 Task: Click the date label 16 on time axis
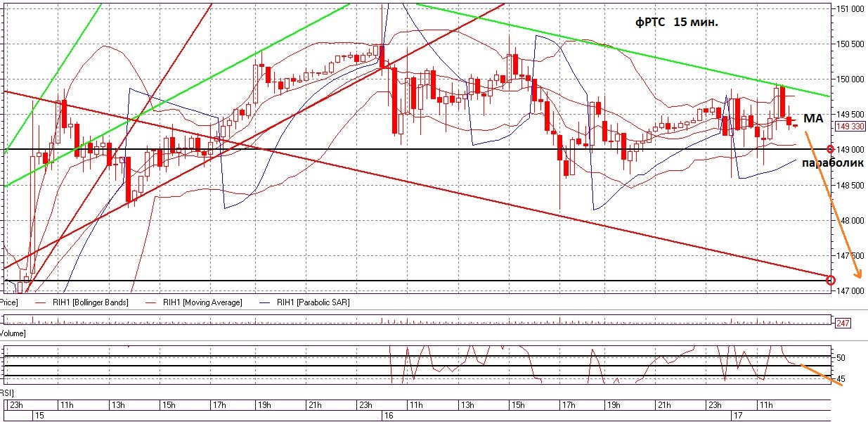point(387,416)
